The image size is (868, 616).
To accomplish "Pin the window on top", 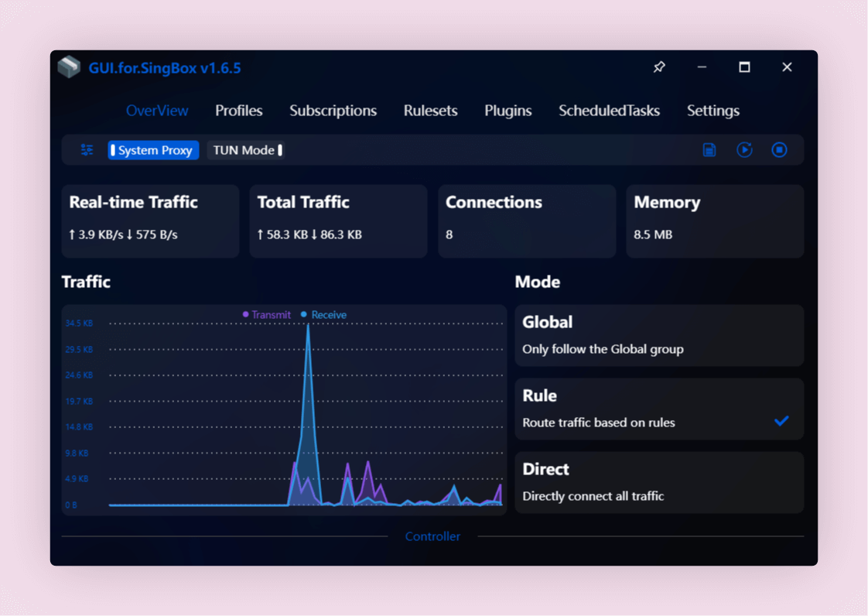I will [659, 67].
